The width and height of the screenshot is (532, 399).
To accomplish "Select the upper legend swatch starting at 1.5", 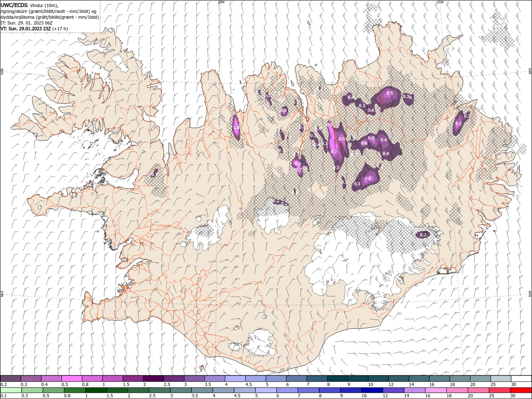I will pos(133,378).
